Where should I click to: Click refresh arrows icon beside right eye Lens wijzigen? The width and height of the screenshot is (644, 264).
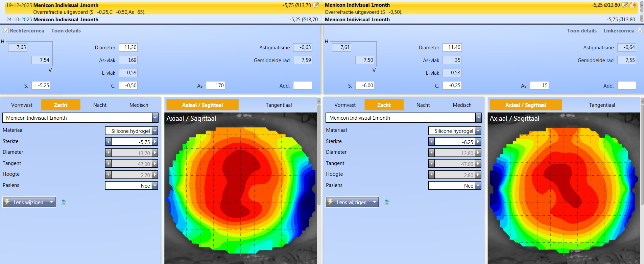point(64,202)
